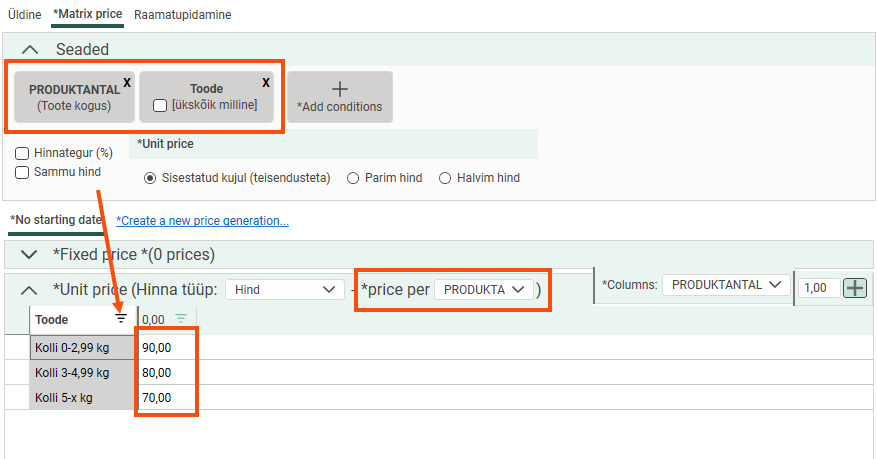Collapse the Seaded section chevron
Viewport: 877px width, 459px height.
(31, 49)
